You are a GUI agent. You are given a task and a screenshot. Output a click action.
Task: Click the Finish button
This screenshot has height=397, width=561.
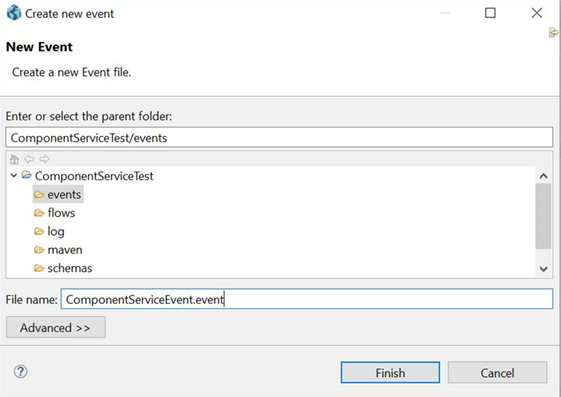click(x=390, y=372)
